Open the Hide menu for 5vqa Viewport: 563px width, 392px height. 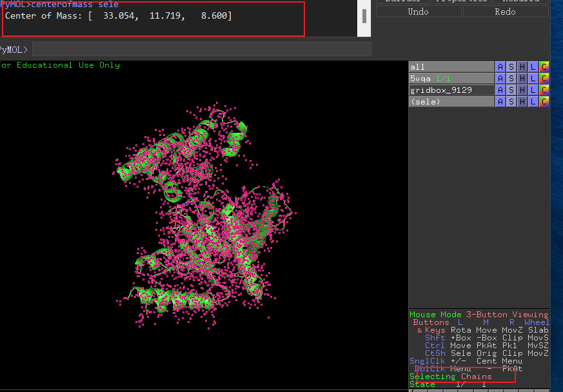click(x=522, y=78)
